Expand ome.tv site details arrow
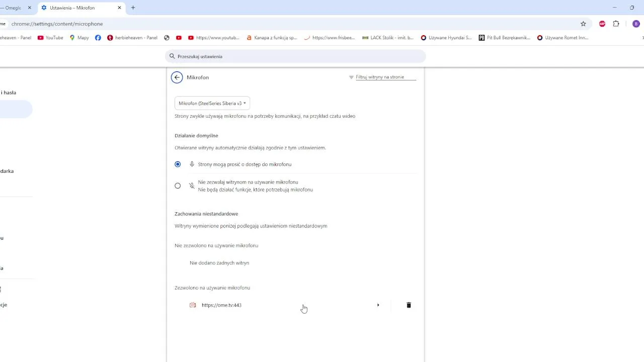Screen dimensions: 644x362 tap(378, 305)
